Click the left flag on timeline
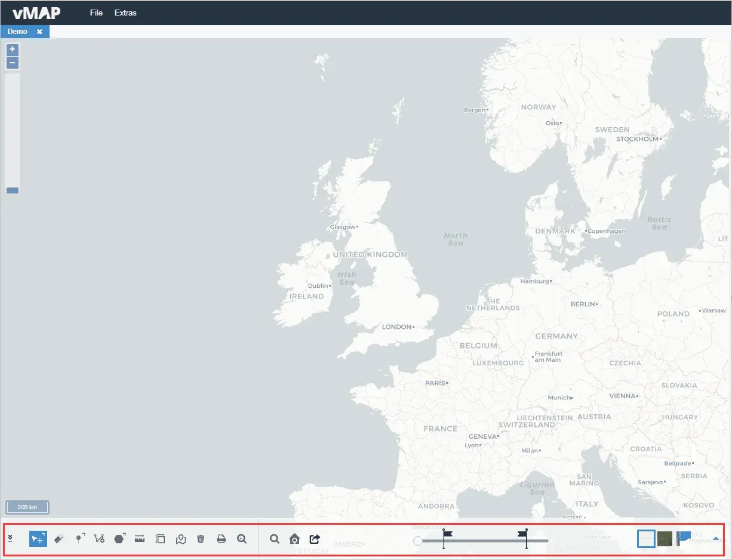This screenshot has width=732, height=560. (x=446, y=537)
